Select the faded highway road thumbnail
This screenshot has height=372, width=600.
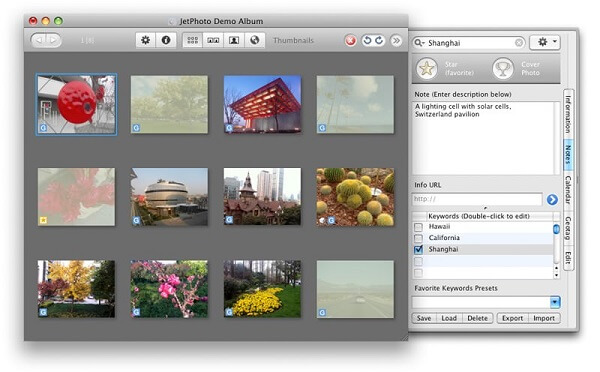pos(355,289)
